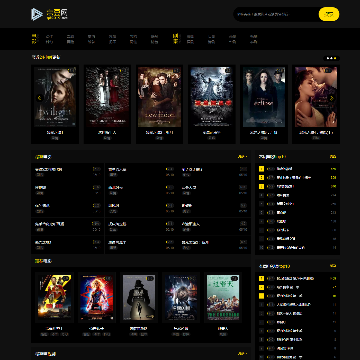Click yellow 'more' link in bottom section header

coord(242,354)
